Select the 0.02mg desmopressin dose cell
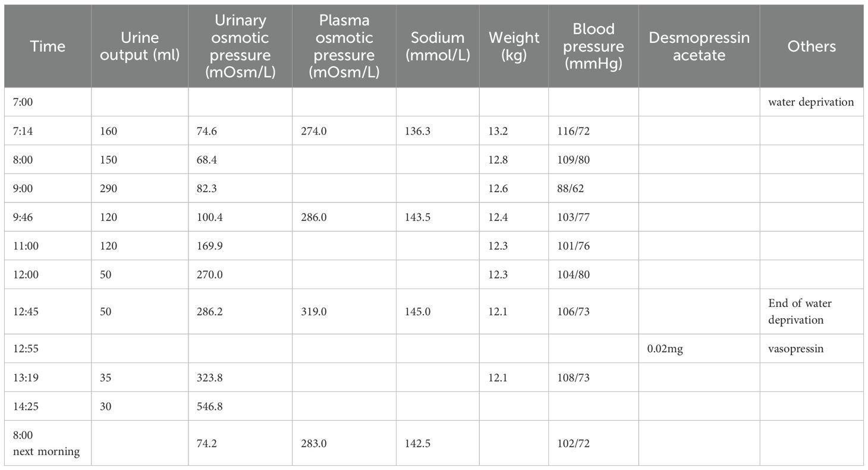868x470 pixels. pos(665,349)
